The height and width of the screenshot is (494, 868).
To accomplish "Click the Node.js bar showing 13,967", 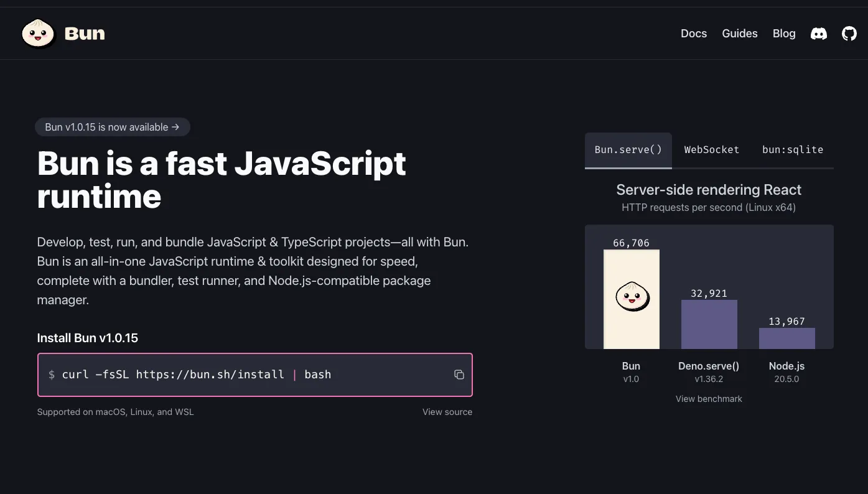I will pos(786,338).
